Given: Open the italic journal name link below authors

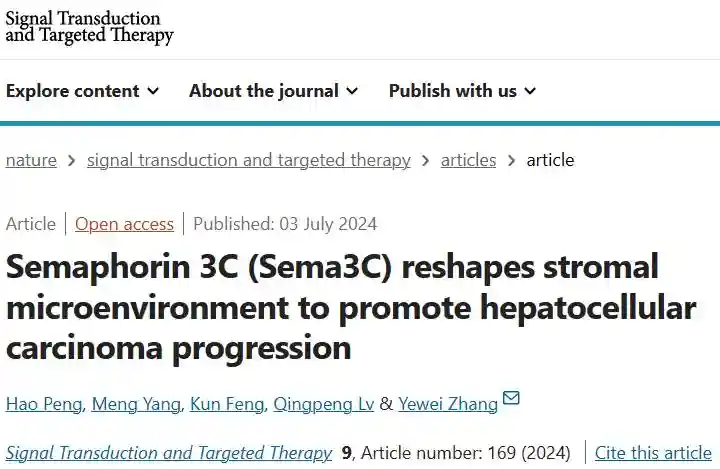Looking at the screenshot, I should pyautogui.click(x=169, y=453).
